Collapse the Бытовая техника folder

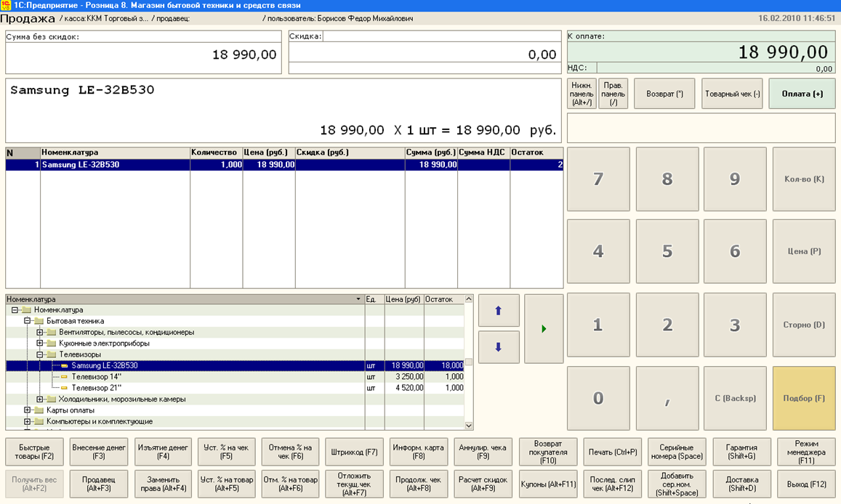tap(28, 321)
